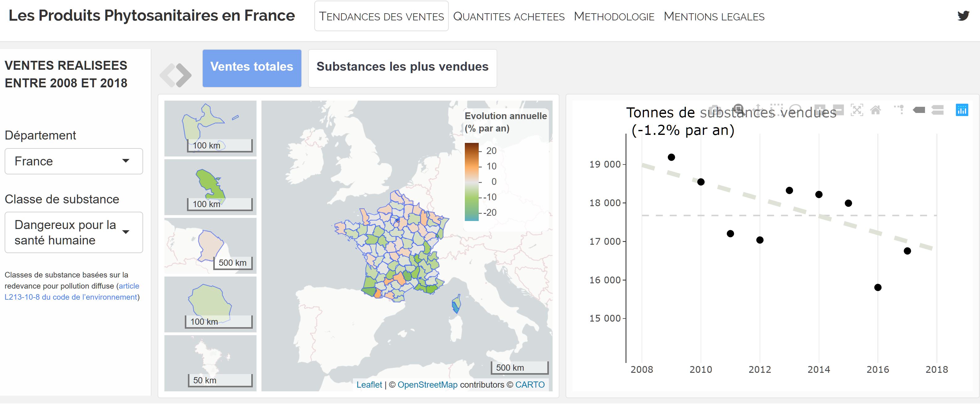Switch to Substances les plus vendues tab
This screenshot has height=404, width=980.
tap(402, 67)
